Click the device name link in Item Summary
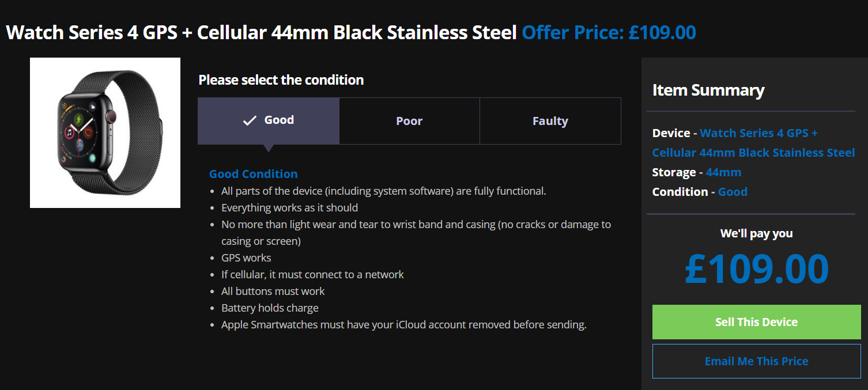Screen dimensions: 868x390 coord(753,143)
